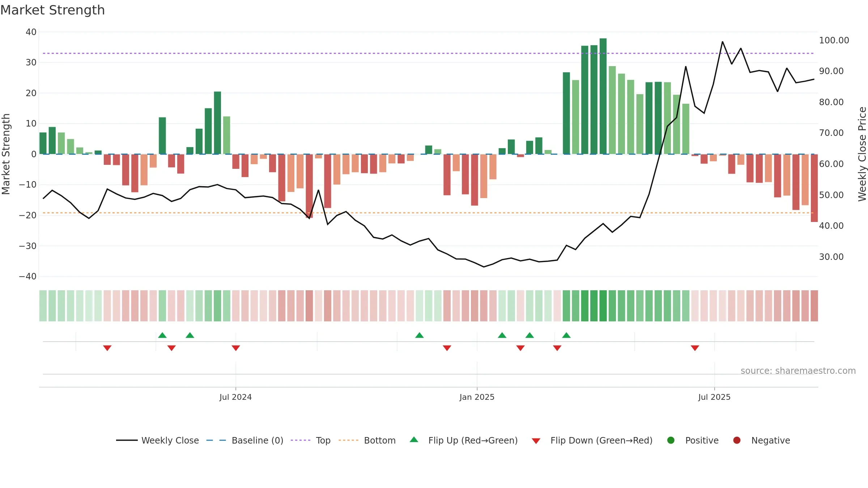
Task: Toggle the Negative legend entry
Action: [761, 440]
